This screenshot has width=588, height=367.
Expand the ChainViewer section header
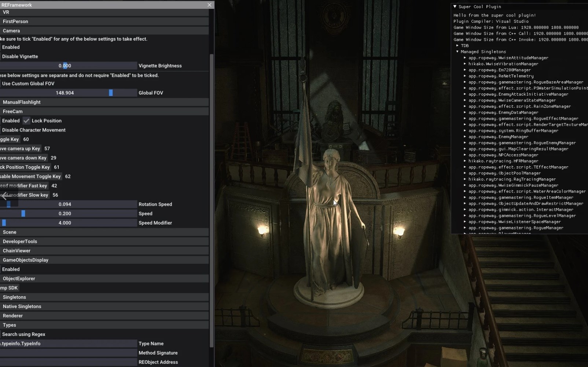(104, 251)
